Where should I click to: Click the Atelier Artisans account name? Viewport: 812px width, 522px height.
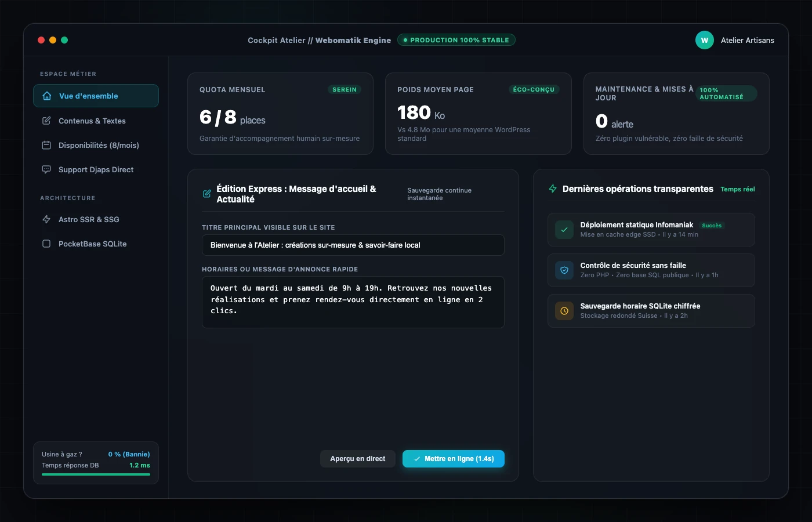click(748, 40)
